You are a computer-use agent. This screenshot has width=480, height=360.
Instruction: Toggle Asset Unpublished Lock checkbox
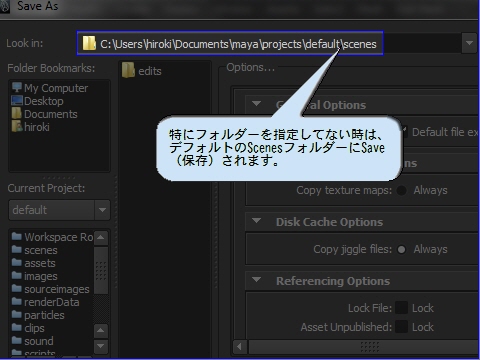[x=402, y=327]
